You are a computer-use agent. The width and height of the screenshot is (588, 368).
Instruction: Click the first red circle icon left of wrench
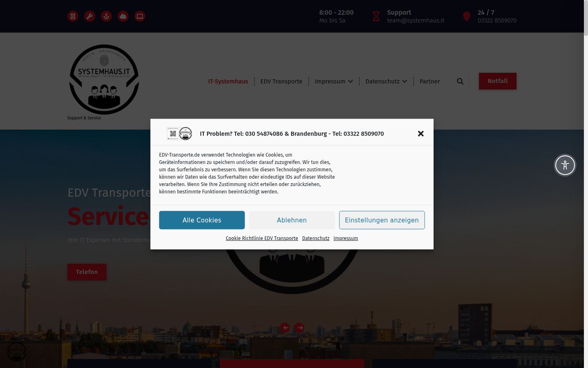coord(73,16)
